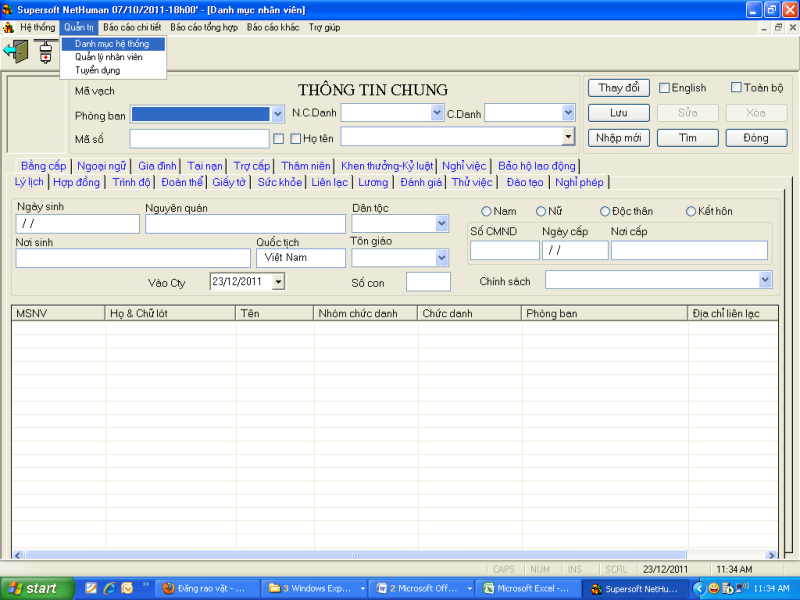
Task: Click the MSNV column header
Action: click(58, 313)
